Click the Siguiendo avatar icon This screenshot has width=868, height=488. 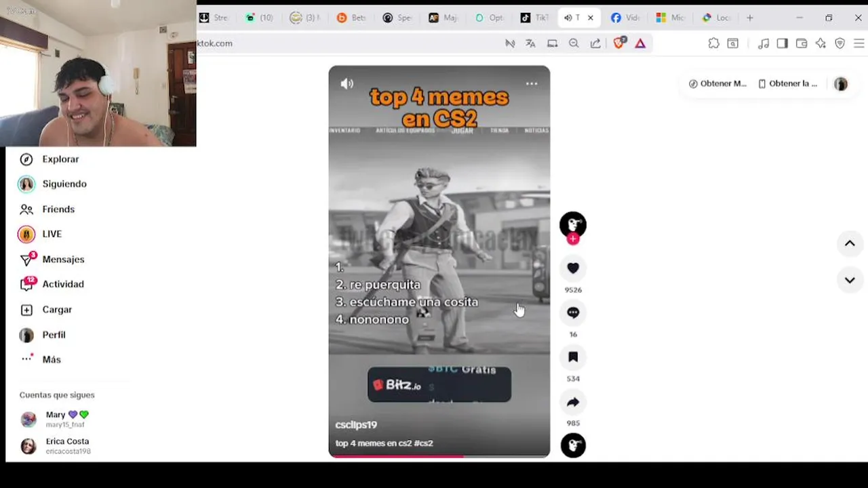pyautogui.click(x=26, y=184)
